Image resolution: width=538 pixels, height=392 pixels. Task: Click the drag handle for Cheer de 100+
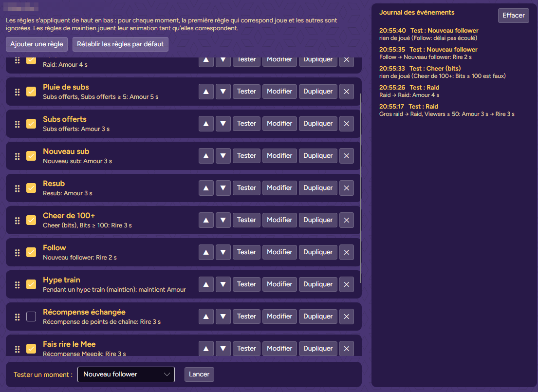coord(17,221)
